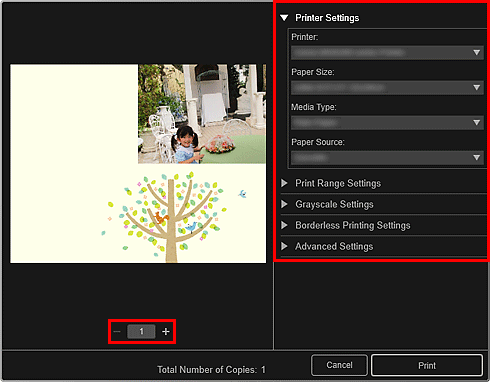Screen dimensions: 490x382
Task: Expand Grayscale Settings
Action: coord(284,204)
